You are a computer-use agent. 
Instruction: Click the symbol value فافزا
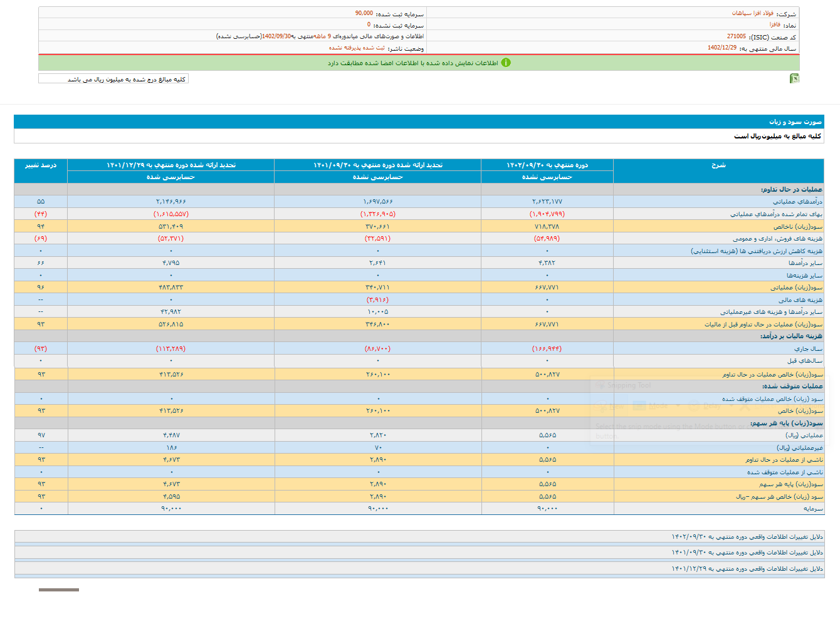click(775, 25)
